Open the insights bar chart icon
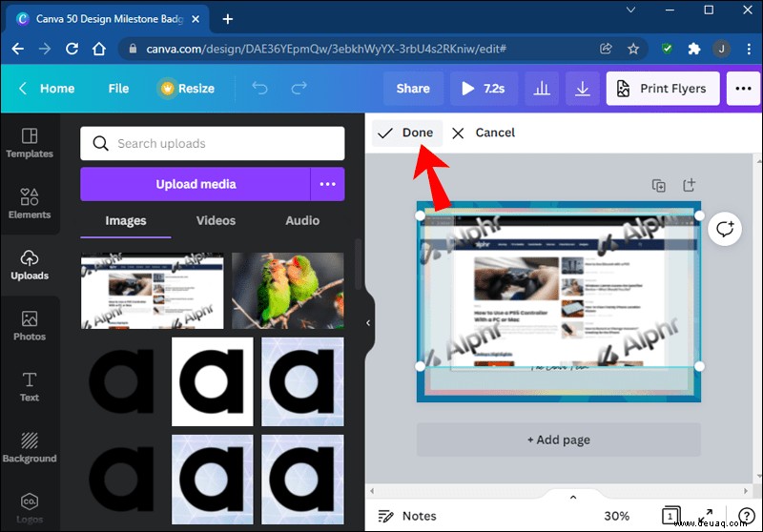The height and width of the screenshot is (532, 763). point(541,89)
